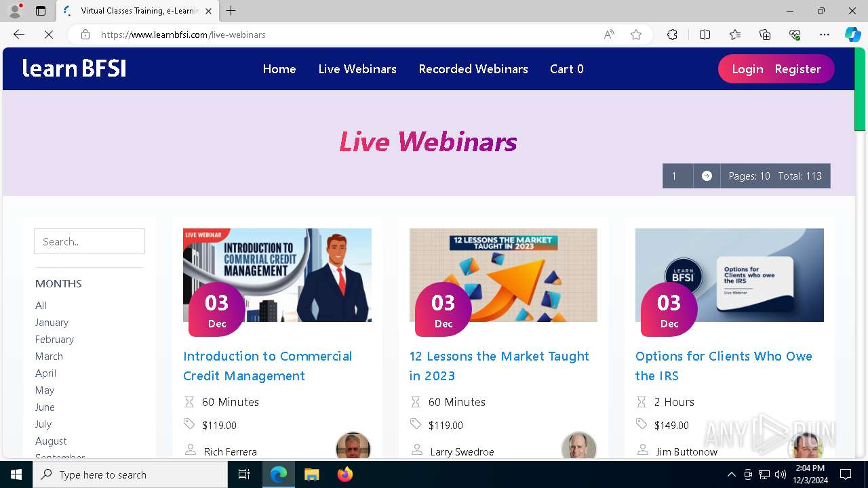Click person icon beside Larry Swedroe
Screen dimensions: 868x488
(x=417, y=450)
